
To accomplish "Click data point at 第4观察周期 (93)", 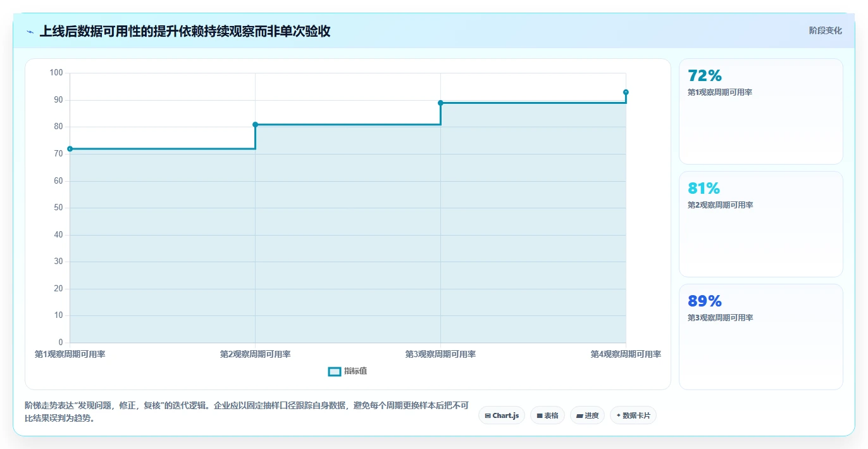I will pyautogui.click(x=626, y=92).
